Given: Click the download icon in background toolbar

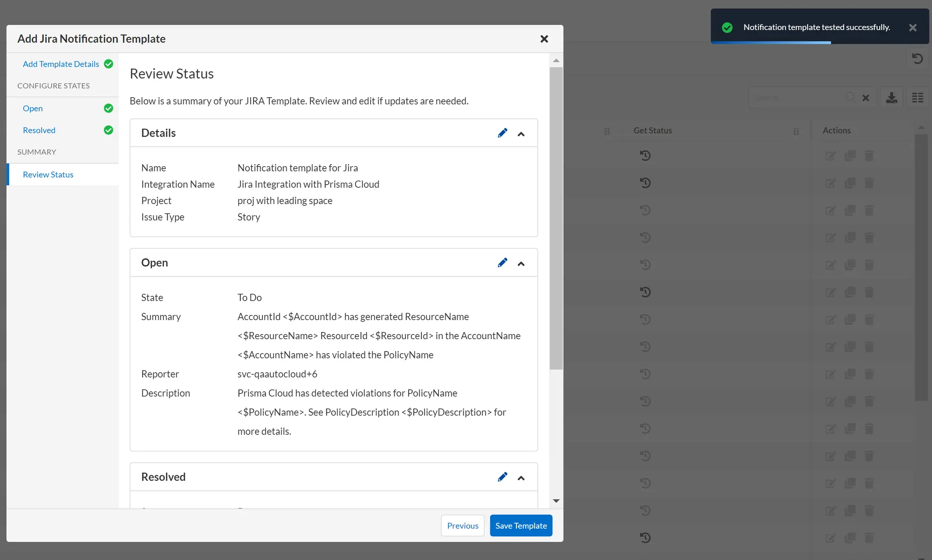Looking at the screenshot, I should point(891,98).
